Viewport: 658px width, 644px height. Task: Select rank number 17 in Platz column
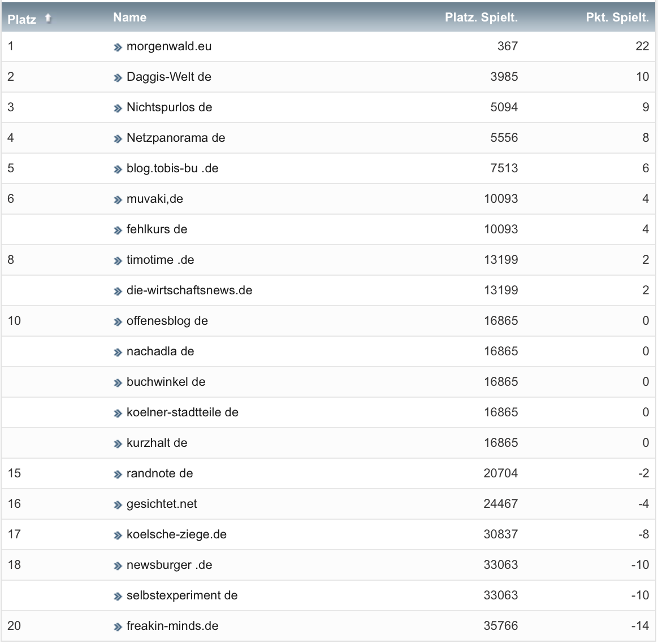tap(14, 534)
